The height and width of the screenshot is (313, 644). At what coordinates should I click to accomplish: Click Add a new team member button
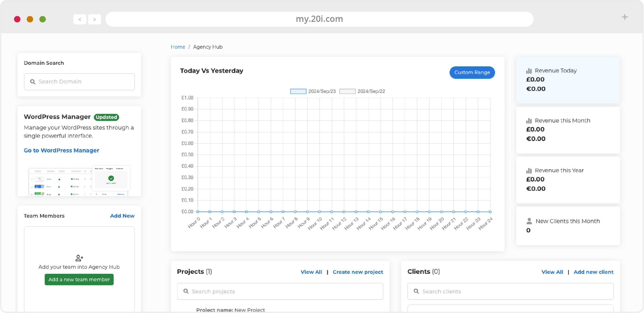click(79, 279)
